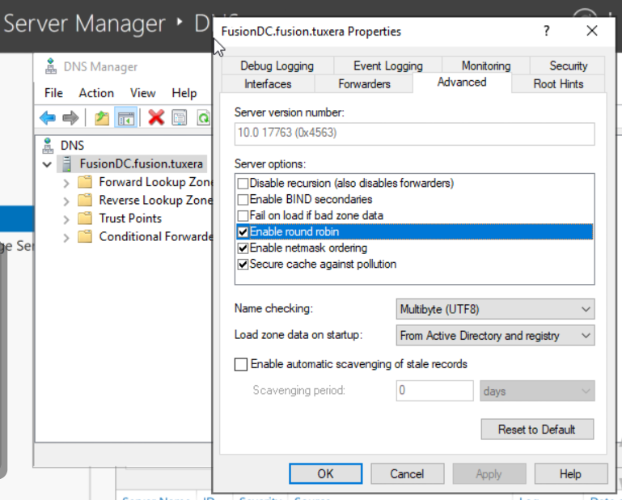
Task: Expand the Trust Points tree node
Action: pyautogui.click(x=66, y=219)
